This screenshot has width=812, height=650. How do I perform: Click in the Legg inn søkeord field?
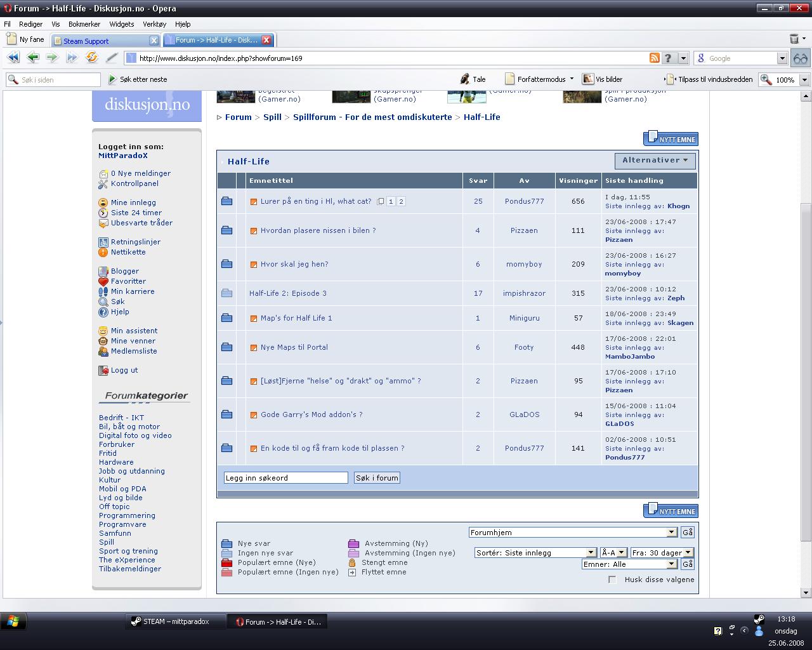click(286, 478)
